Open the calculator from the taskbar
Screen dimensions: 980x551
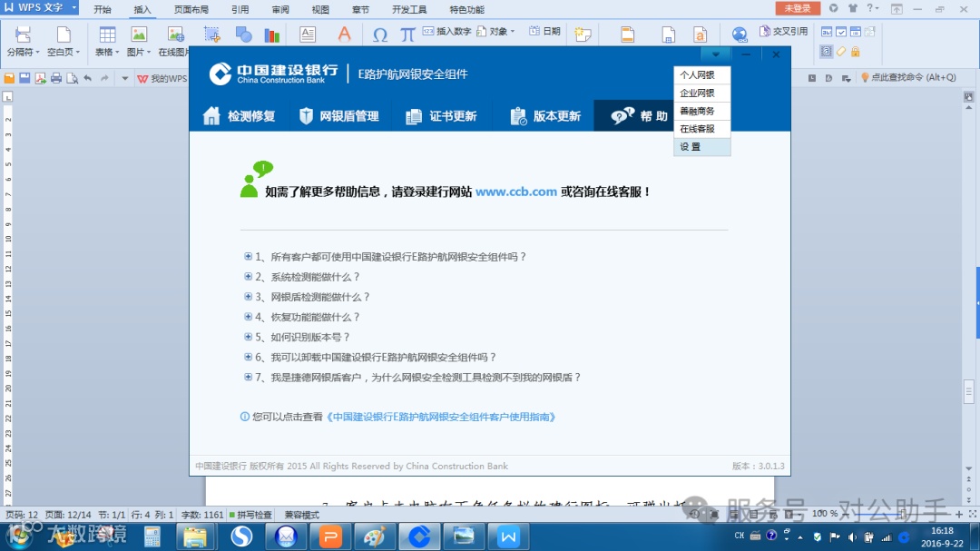click(x=152, y=536)
